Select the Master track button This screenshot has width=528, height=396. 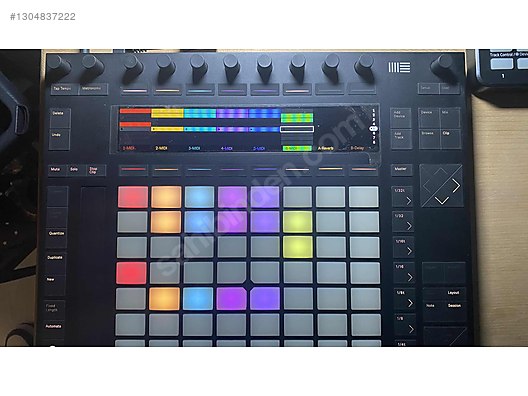(401, 170)
